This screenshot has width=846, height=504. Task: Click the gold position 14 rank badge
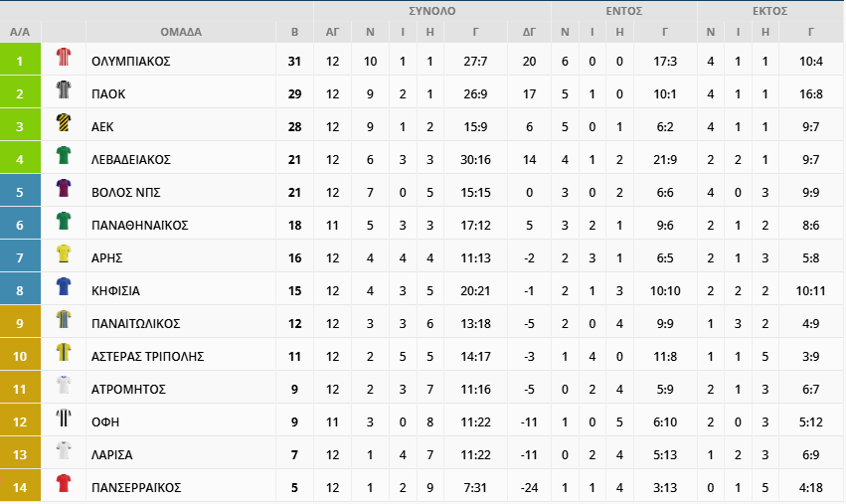click(20, 487)
